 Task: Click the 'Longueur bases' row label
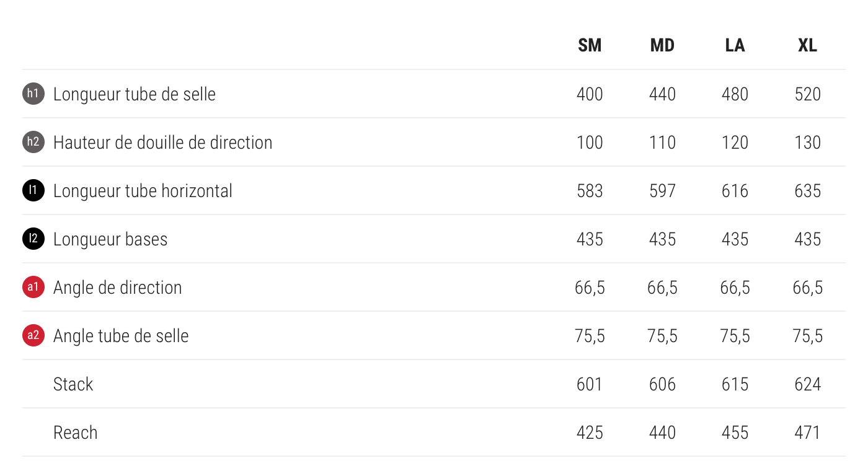(110, 239)
